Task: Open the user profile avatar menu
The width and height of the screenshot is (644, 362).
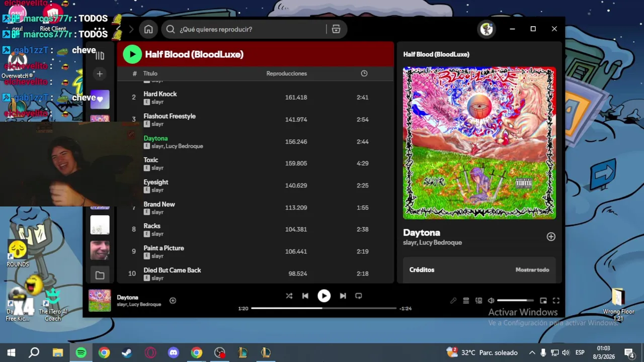Action: [x=487, y=29]
